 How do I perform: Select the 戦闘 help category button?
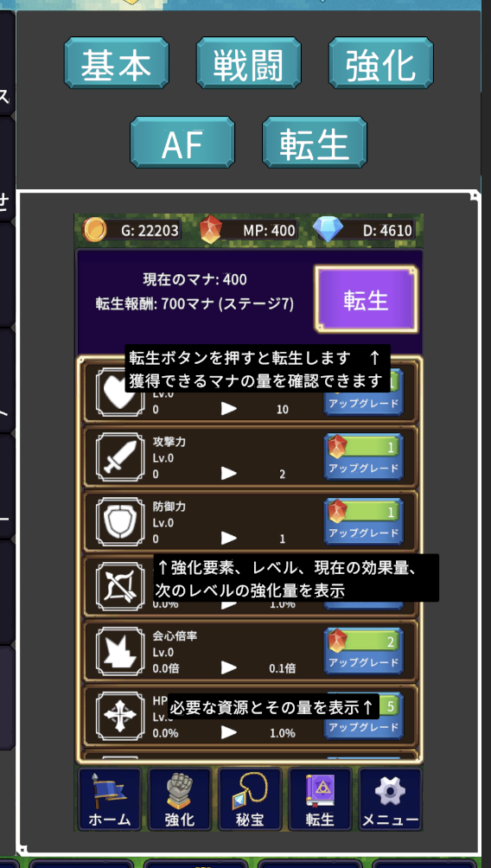tap(249, 62)
